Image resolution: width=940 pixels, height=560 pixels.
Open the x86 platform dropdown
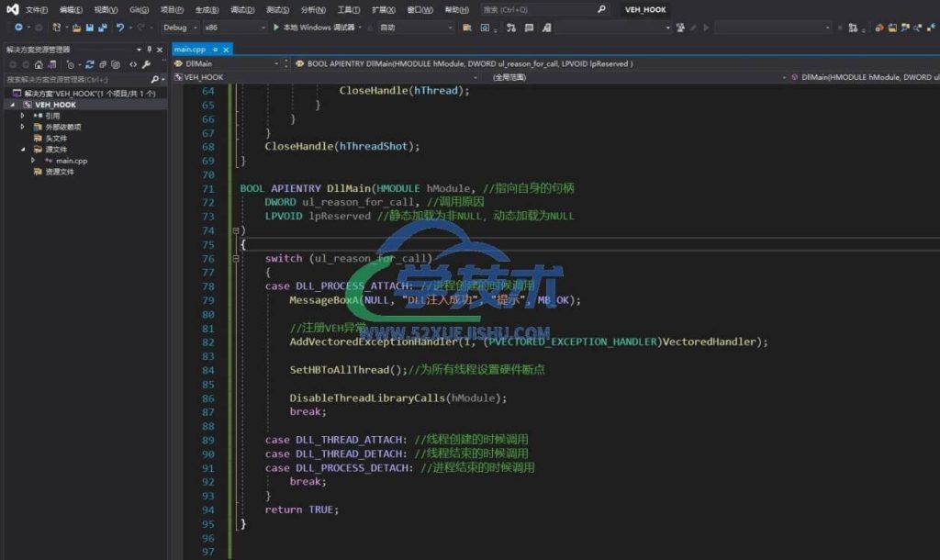point(231,28)
